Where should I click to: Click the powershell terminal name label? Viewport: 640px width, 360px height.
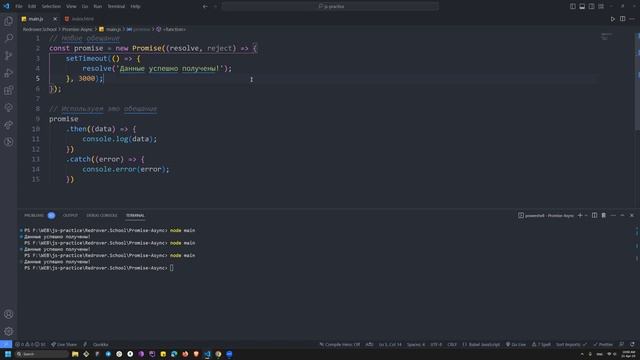click(546, 216)
